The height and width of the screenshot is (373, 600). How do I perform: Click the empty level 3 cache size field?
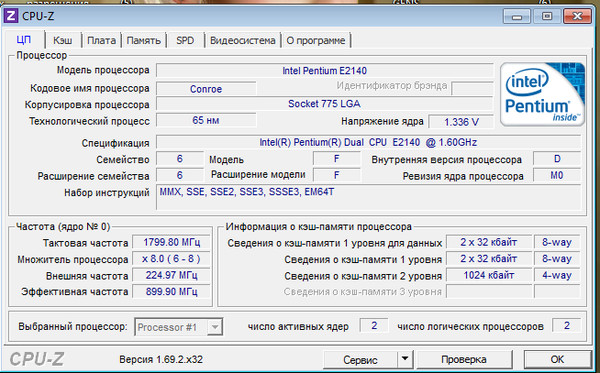489,292
